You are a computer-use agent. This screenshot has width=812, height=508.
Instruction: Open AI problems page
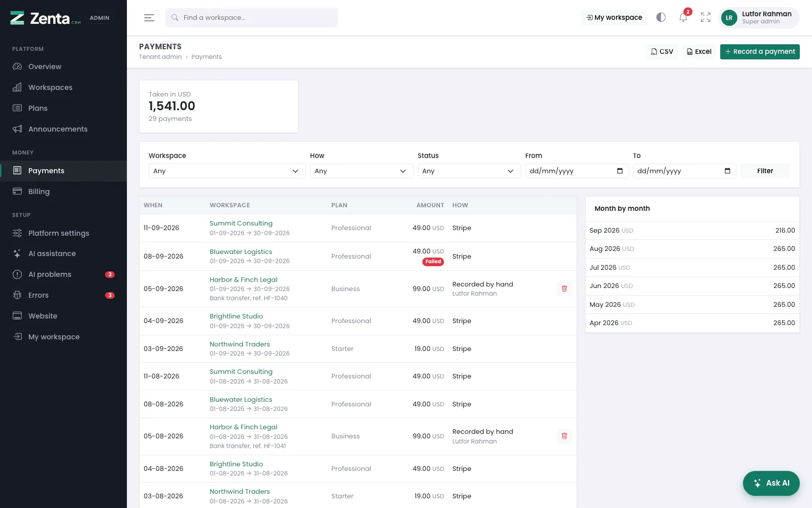point(63,274)
